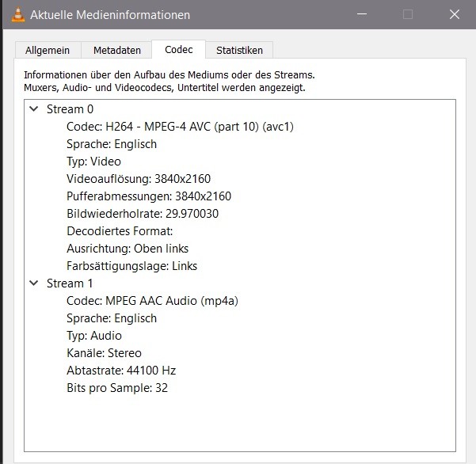Open the Metadaten tab

pos(116,50)
